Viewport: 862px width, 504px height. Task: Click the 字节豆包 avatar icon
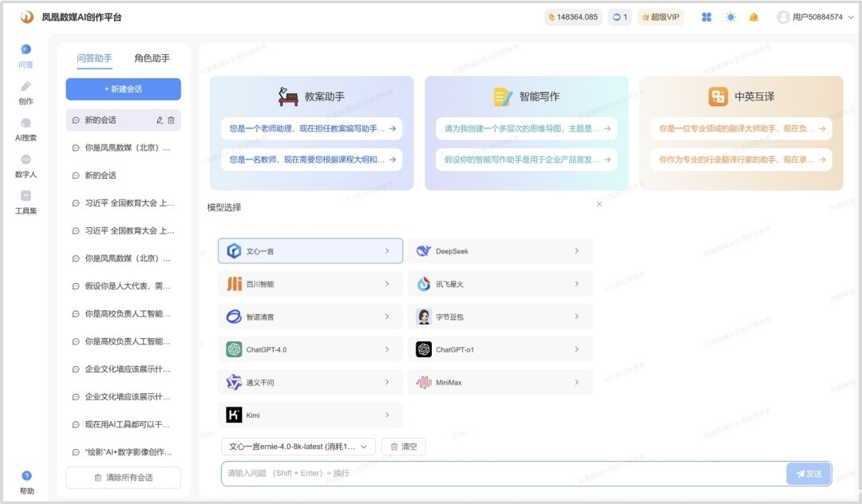423,317
